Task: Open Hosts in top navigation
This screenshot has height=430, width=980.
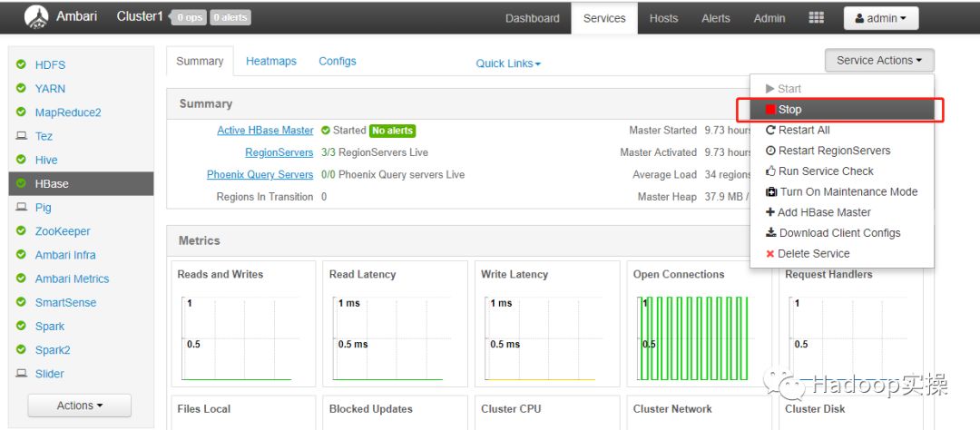Action: 663,18
